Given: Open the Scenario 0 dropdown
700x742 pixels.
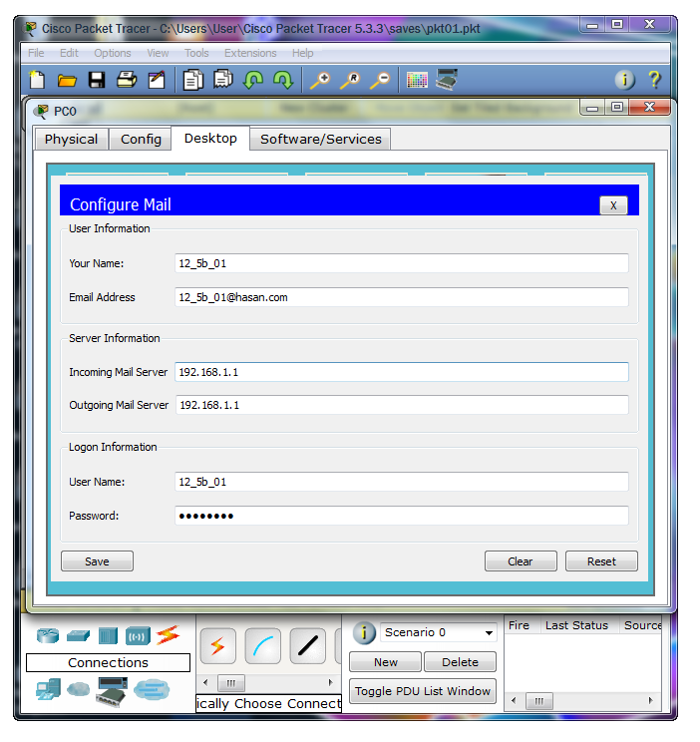Looking at the screenshot, I should point(439,632).
